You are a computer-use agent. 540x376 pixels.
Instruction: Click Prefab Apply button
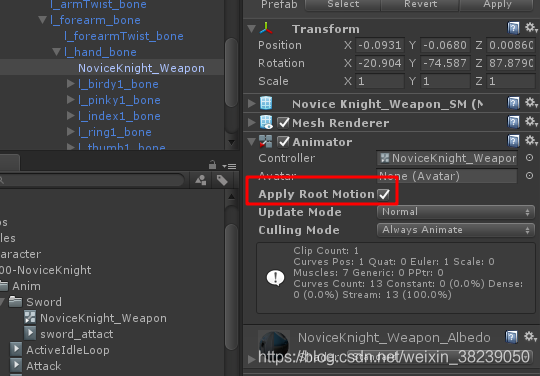[497, 5]
